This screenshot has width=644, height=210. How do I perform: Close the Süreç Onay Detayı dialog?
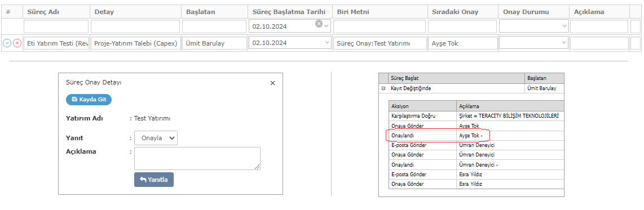(x=272, y=83)
